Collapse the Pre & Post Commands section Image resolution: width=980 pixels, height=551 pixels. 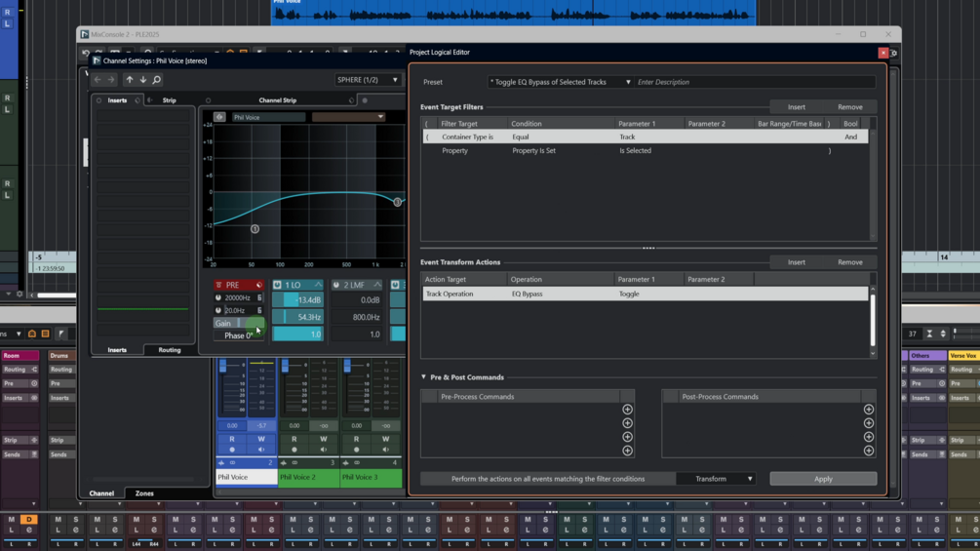pyautogui.click(x=424, y=377)
